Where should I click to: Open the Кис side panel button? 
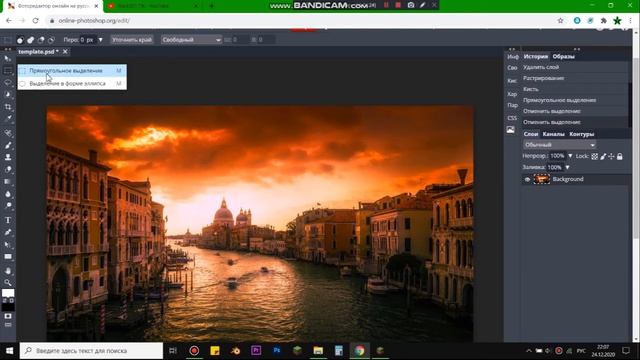(x=512, y=81)
